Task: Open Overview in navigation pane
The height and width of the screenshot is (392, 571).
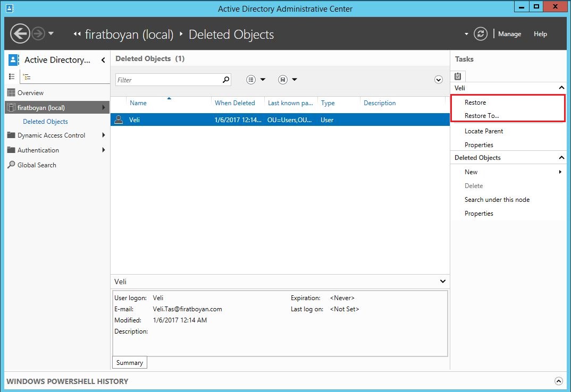Action: click(30, 93)
